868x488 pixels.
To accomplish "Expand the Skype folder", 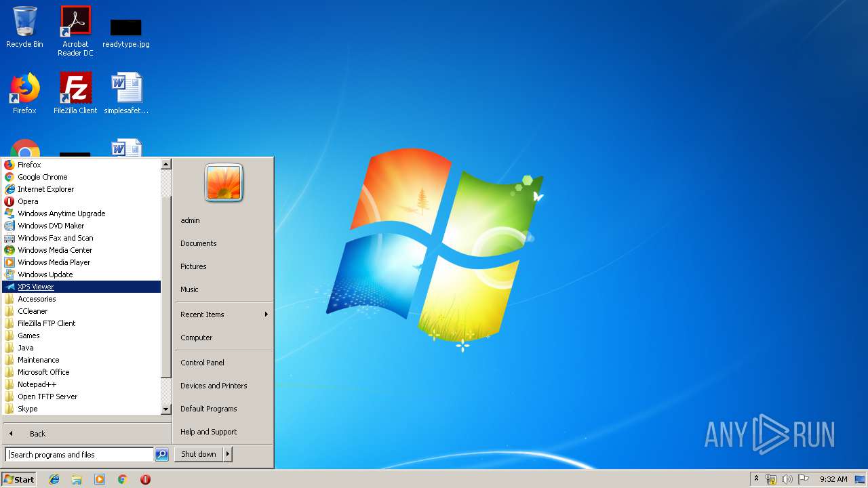I will point(81,409).
